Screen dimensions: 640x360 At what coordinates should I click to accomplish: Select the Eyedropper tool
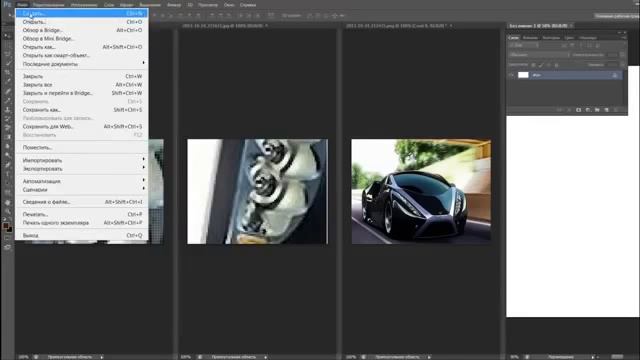(7, 81)
